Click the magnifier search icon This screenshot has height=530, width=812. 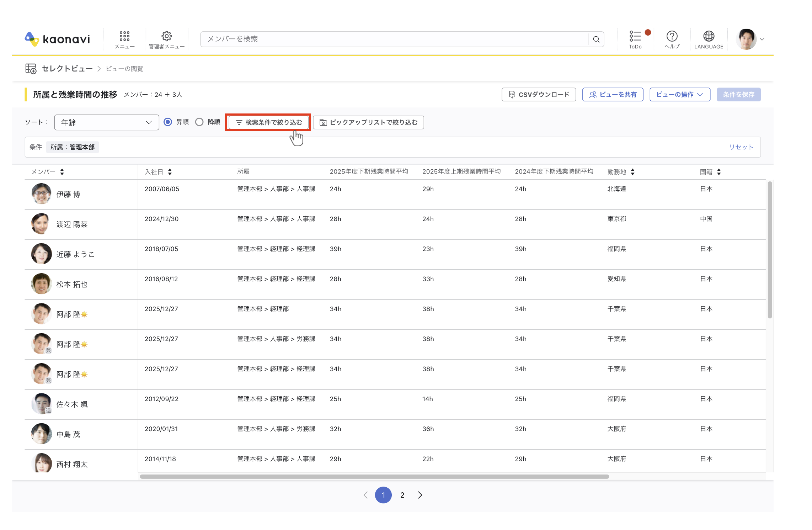596,39
